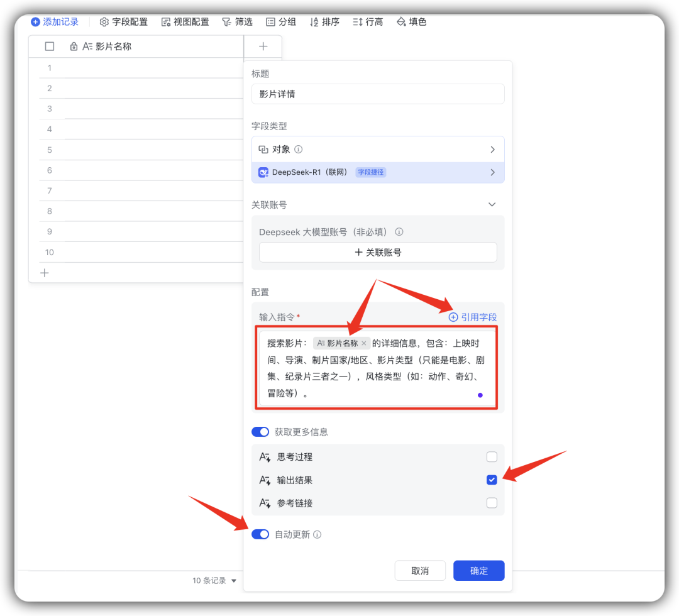
Task: Click the DeepSeek-R1 logo icon
Action: pyautogui.click(x=263, y=172)
